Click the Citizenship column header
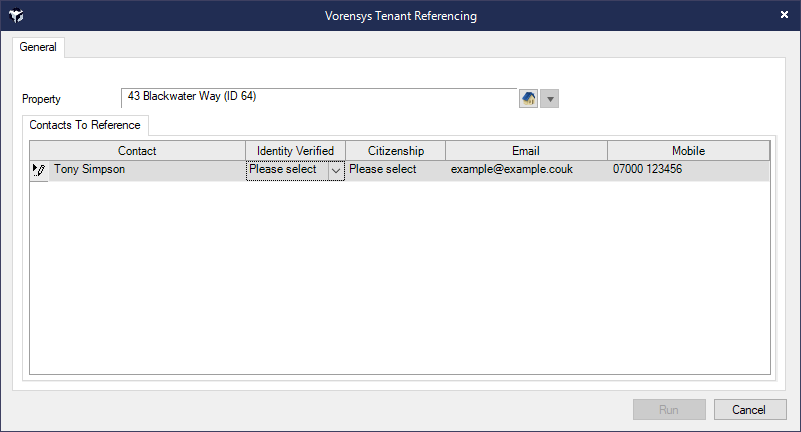Image resolution: width=801 pixels, height=432 pixels. [x=395, y=151]
